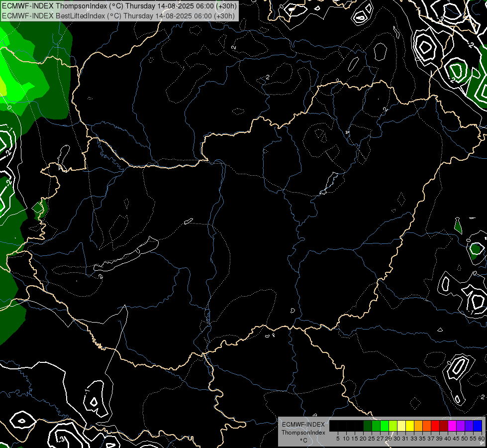Click the legend tick value 40
This screenshot has height=448, width=487.
[x=448, y=439]
